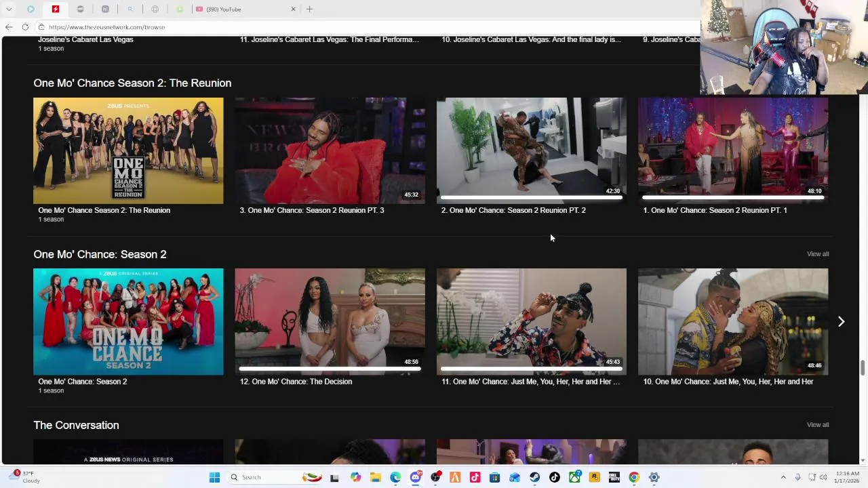Open the '1. One Mo' Chance: Season 2 Reunion PT. 1' title link
Image resolution: width=868 pixels, height=488 pixels.
(715, 210)
